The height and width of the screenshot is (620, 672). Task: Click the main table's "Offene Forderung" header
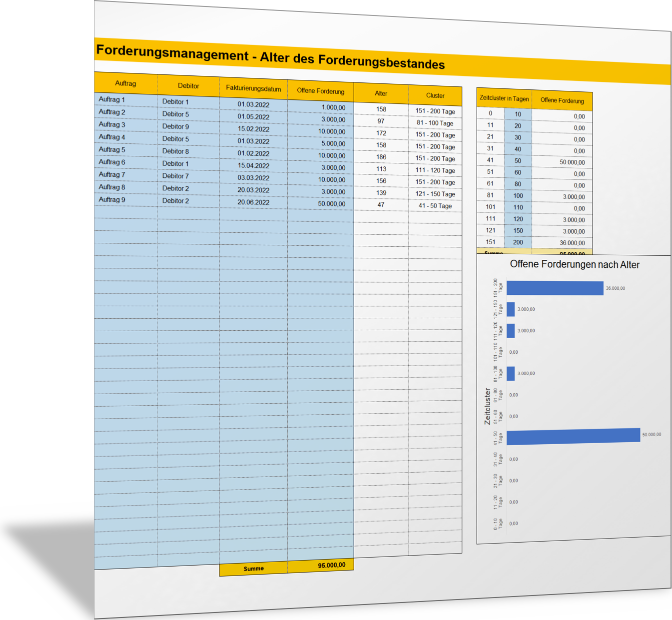click(321, 91)
